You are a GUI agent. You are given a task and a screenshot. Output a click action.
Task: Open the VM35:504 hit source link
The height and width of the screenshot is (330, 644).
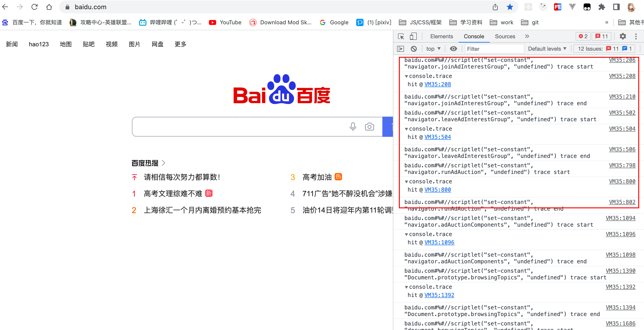pyautogui.click(x=437, y=137)
